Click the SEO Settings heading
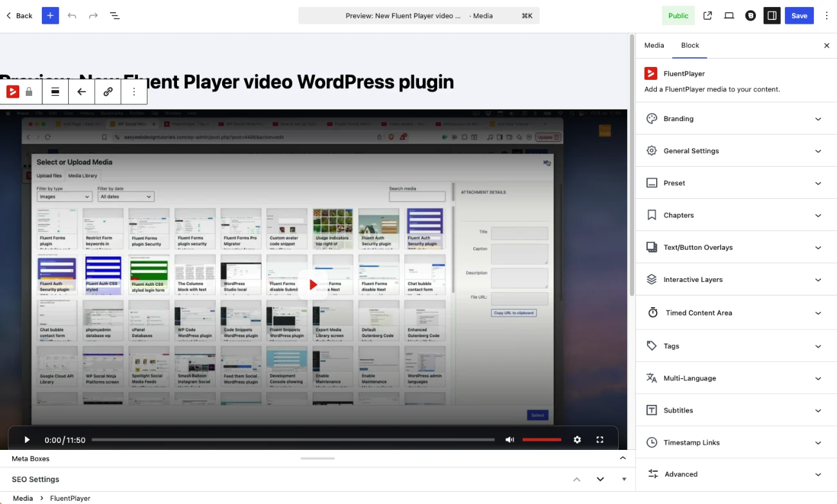837x504 pixels. pos(35,480)
